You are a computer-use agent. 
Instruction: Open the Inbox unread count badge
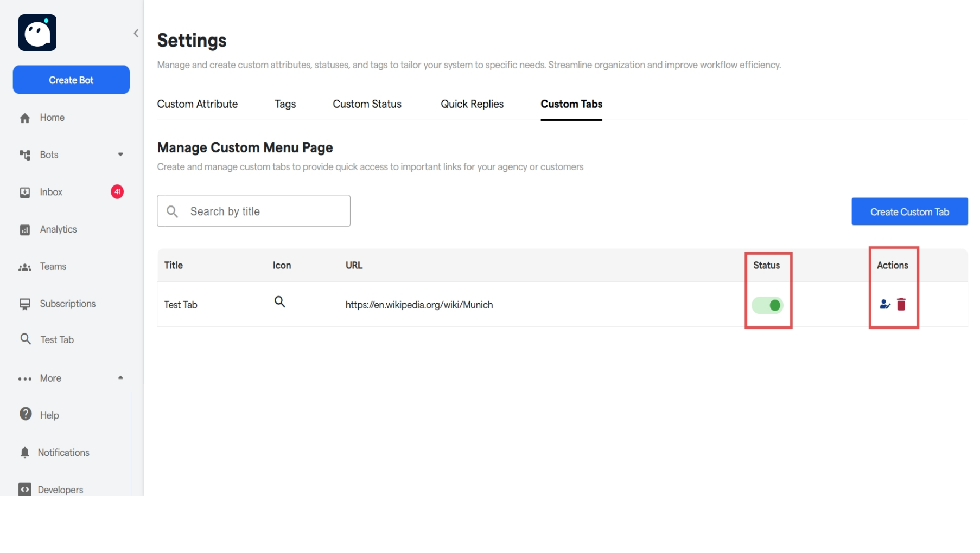point(117,191)
